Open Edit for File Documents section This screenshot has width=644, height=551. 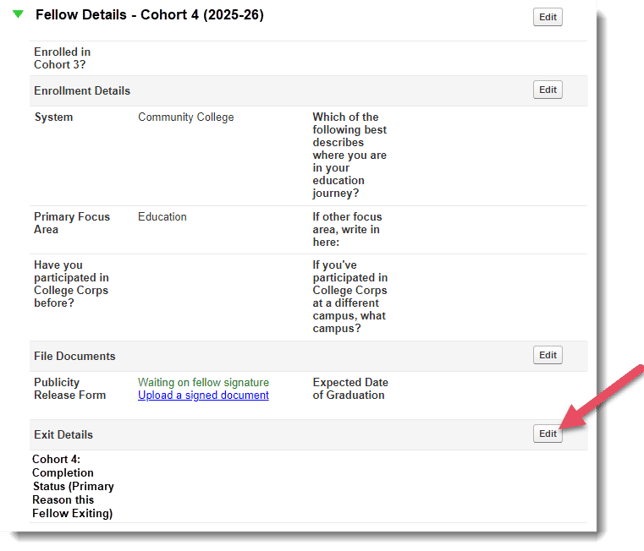point(547,355)
